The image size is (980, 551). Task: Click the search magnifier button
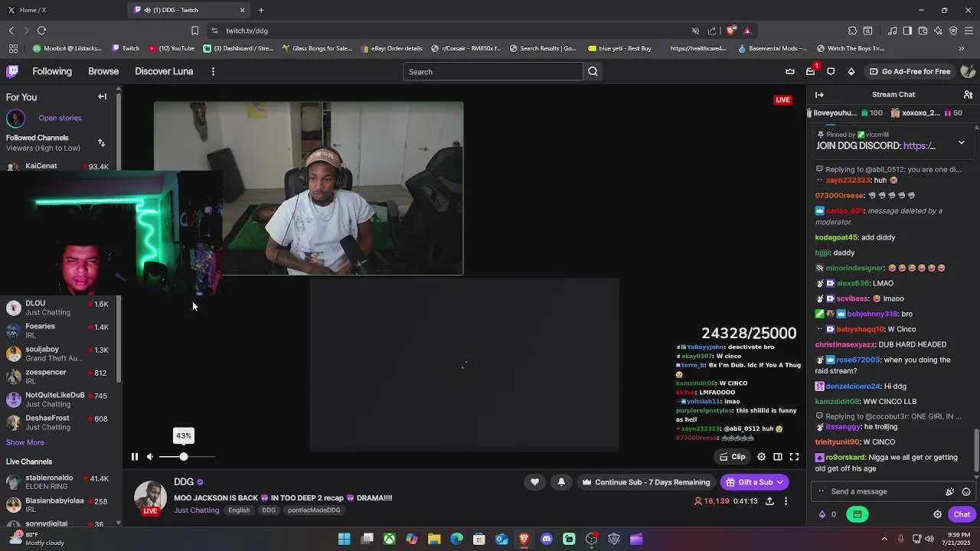593,72
